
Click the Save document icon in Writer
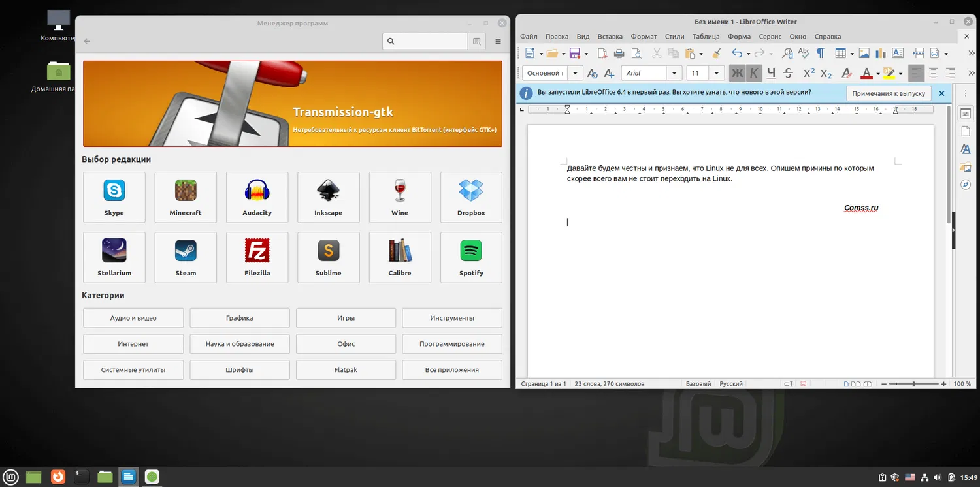pos(575,54)
